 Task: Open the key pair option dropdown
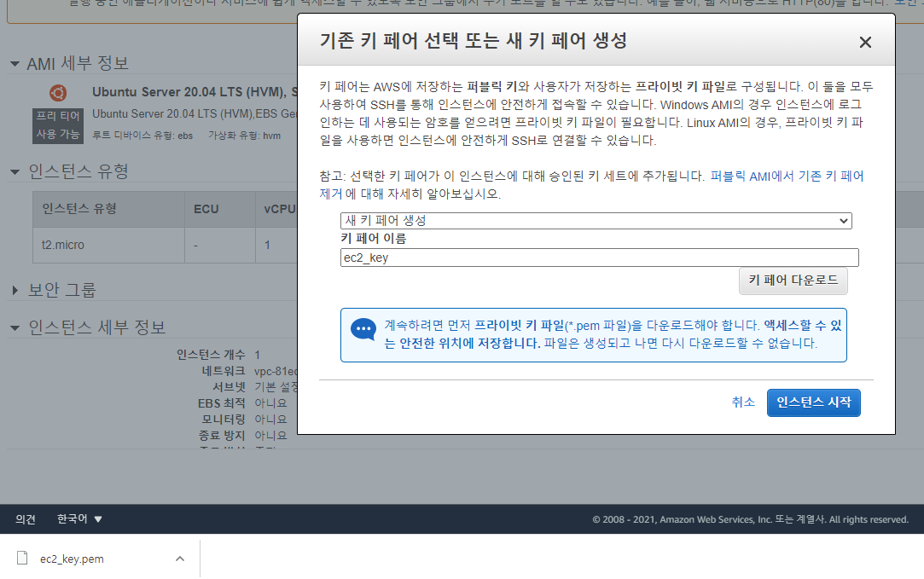click(596, 220)
